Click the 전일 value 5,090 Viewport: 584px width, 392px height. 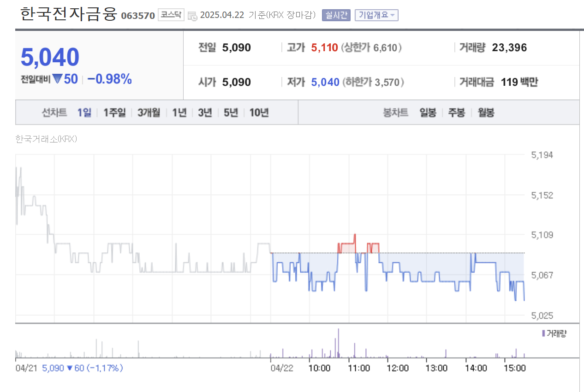click(x=237, y=48)
